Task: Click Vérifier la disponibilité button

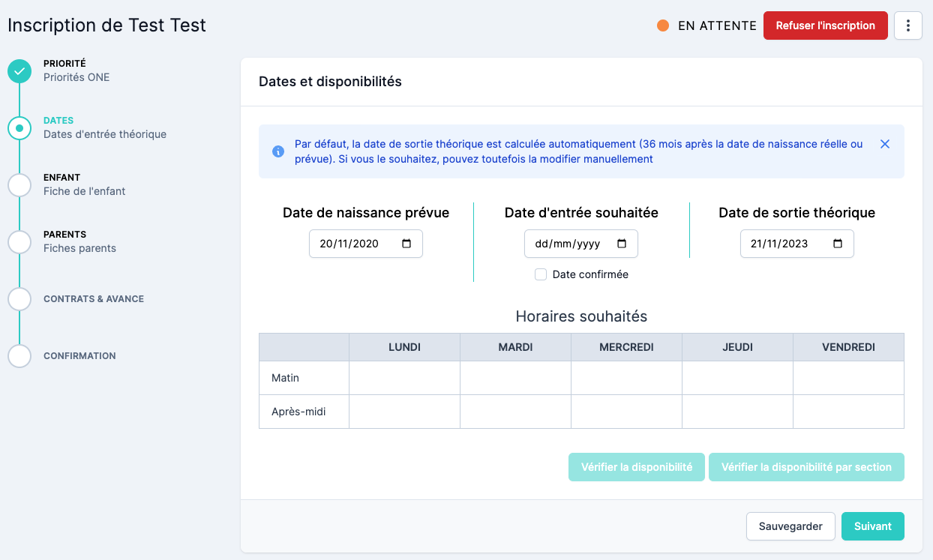Action: (636, 467)
